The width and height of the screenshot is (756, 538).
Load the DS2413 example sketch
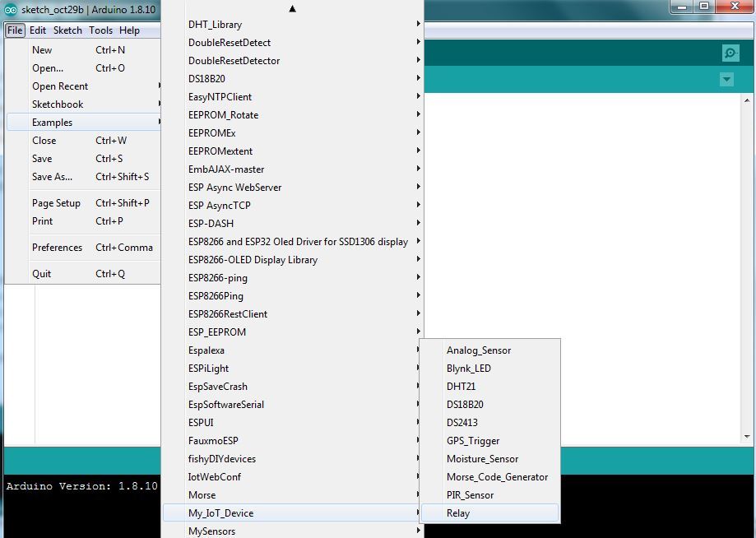click(489, 422)
